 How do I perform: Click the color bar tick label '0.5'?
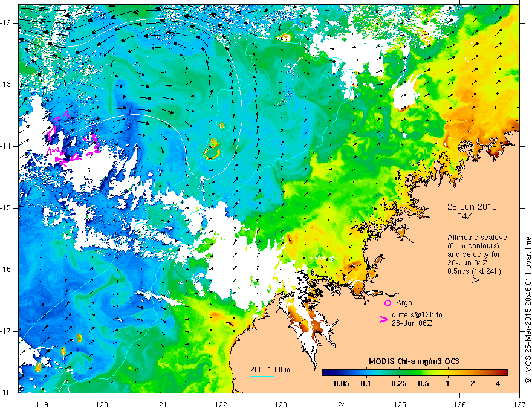[423, 384]
